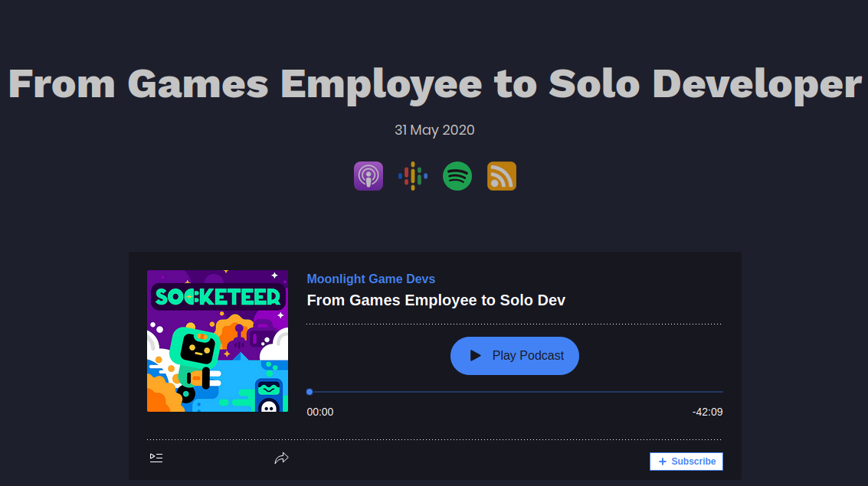Share the episode via the share arrow
This screenshot has width=868, height=486.
coord(282,458)
